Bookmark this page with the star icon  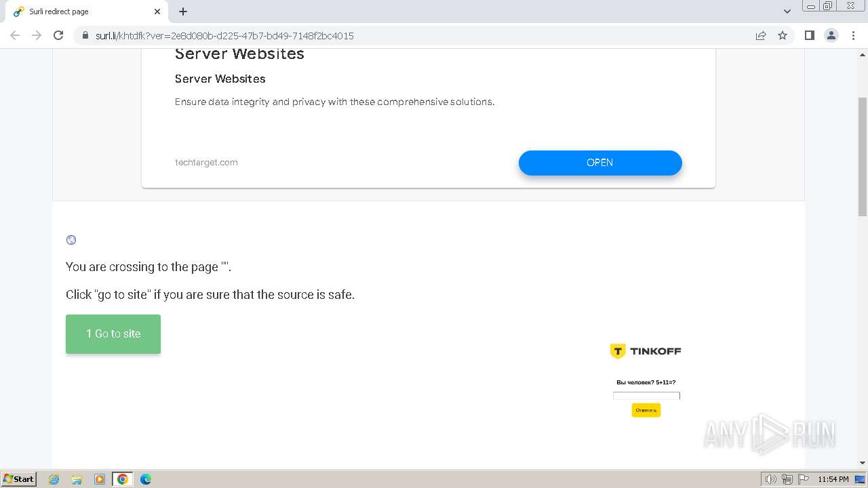point(783,35)
